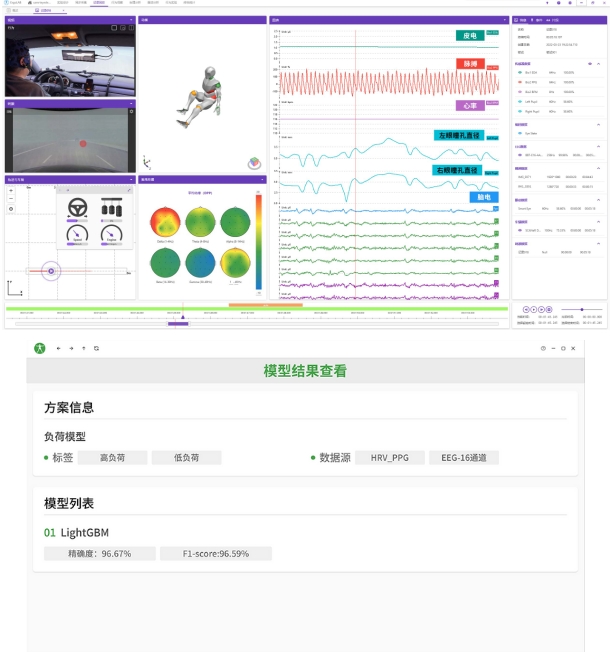Click the 低负荷 label tag

[186, 458]
